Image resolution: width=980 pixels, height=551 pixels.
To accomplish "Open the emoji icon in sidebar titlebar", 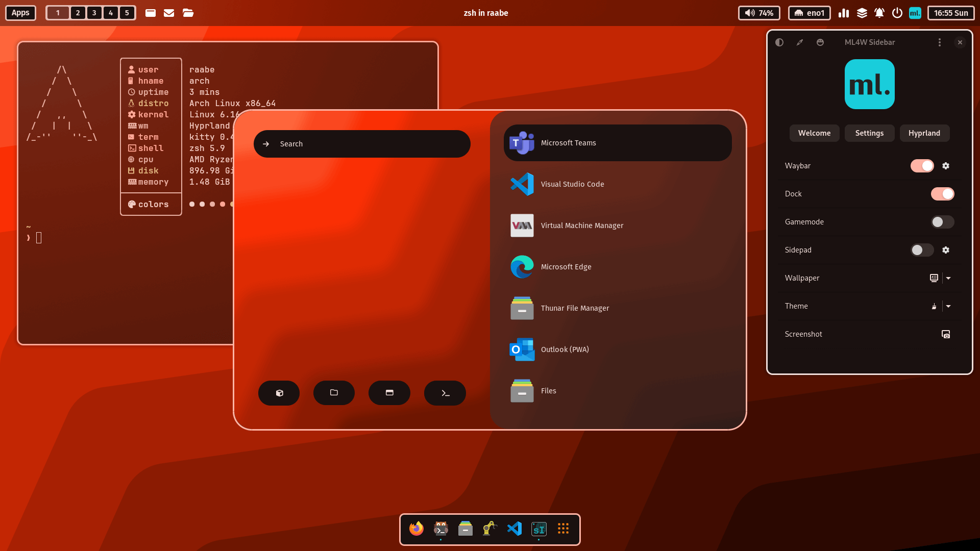I will point(820,42).
